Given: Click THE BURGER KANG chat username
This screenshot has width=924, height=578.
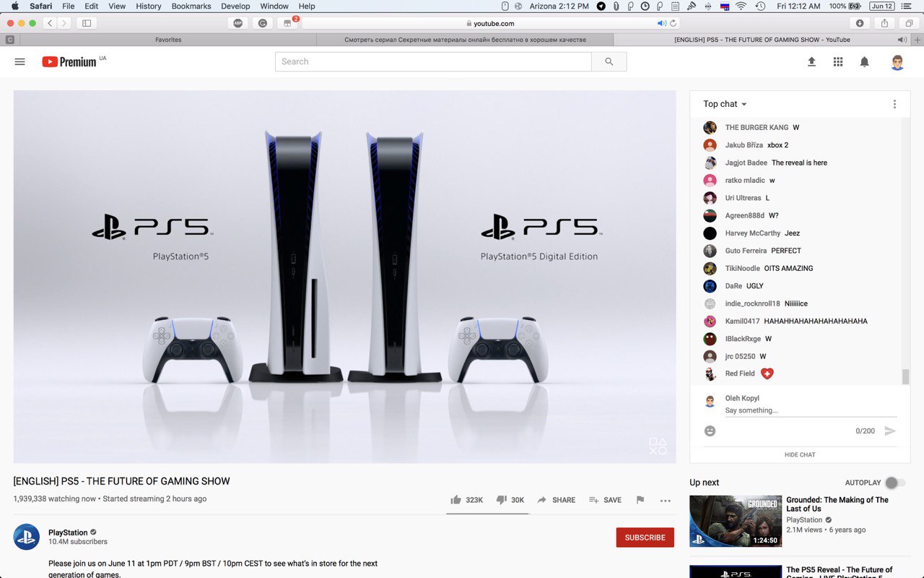Looking at the screenshot, I should click(757, 128).
